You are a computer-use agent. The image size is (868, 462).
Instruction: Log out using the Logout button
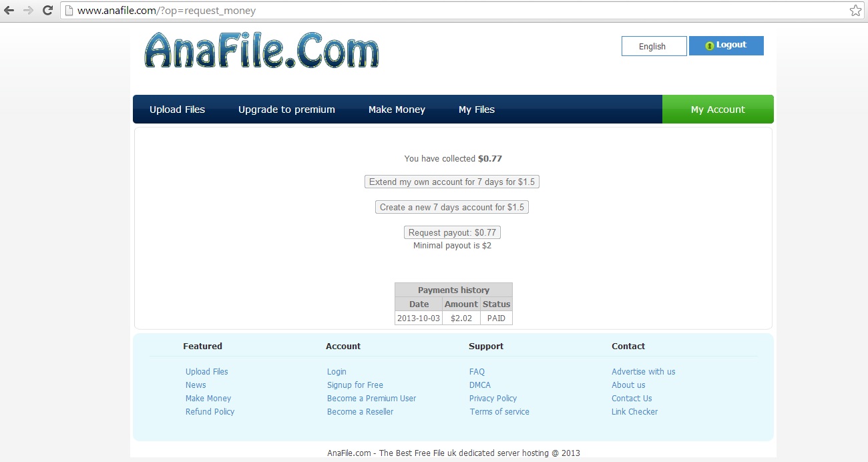pyautogui.click(x=726, y=45)
